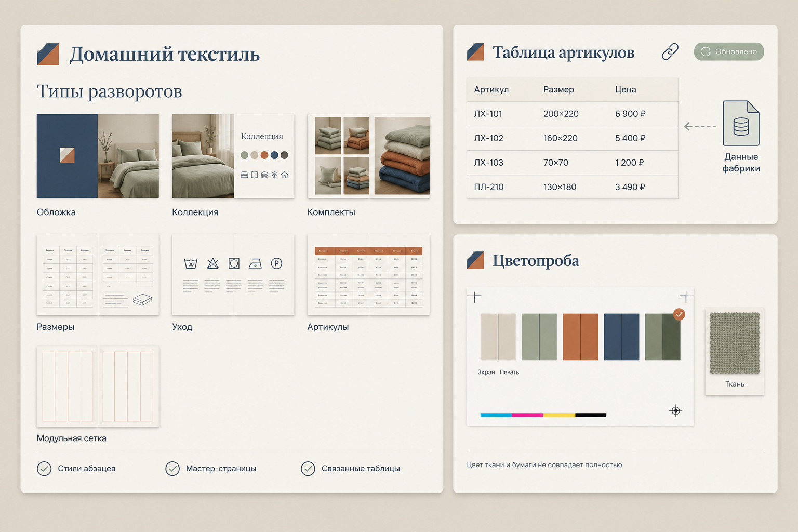Click the Ткань fabric sample card
The height and width of the screenshot is (532, 798).
coord(735,351)
